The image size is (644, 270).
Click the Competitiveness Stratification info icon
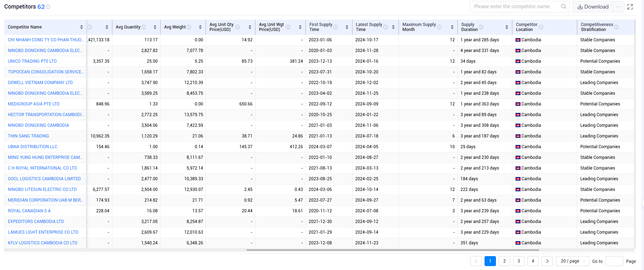[616, 27]
